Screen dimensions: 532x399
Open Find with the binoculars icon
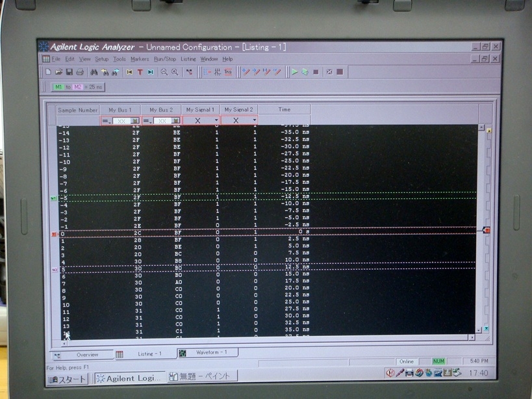(94, 72)
